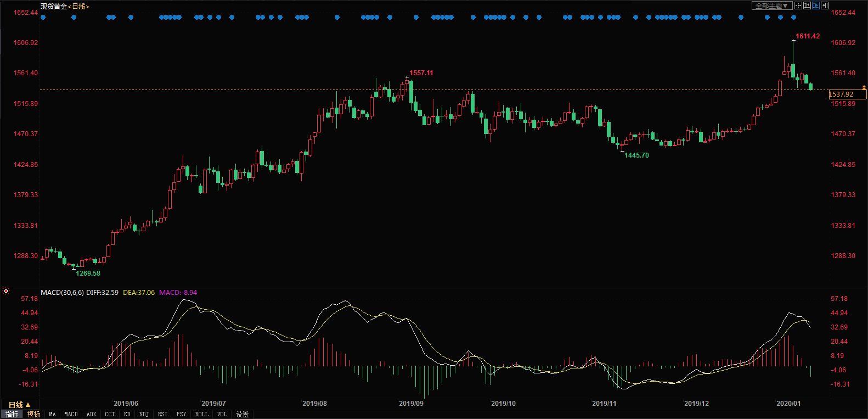Click the 1537.92 current price label
The height and width of the screenshot is (419, 868).
click(x=842, y=94)
